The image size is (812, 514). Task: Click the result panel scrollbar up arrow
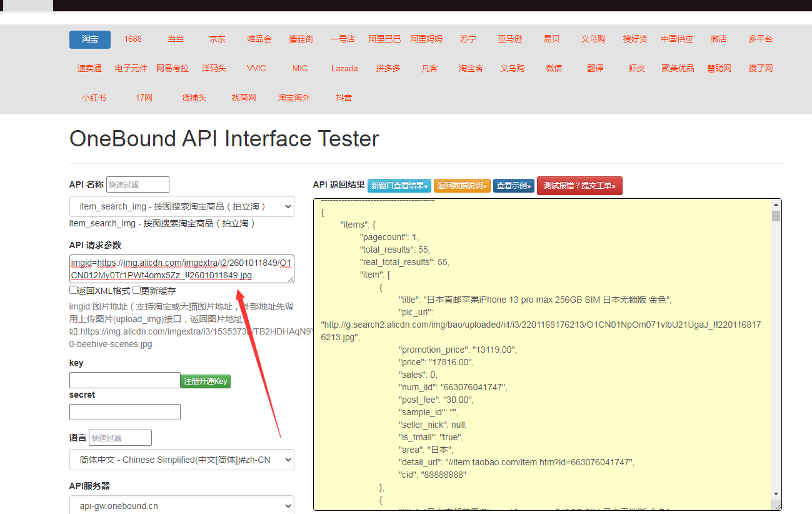(776, 204)
